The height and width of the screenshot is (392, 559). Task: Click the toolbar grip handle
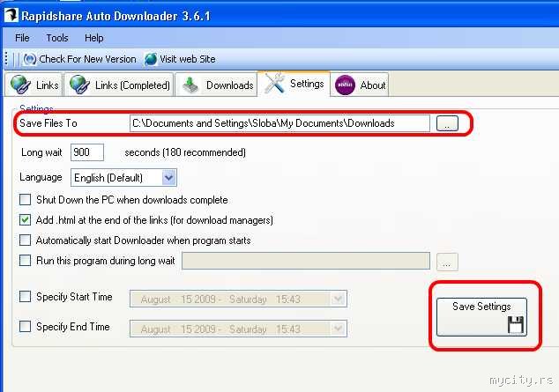pyautogui.click(x=6, y=59)
